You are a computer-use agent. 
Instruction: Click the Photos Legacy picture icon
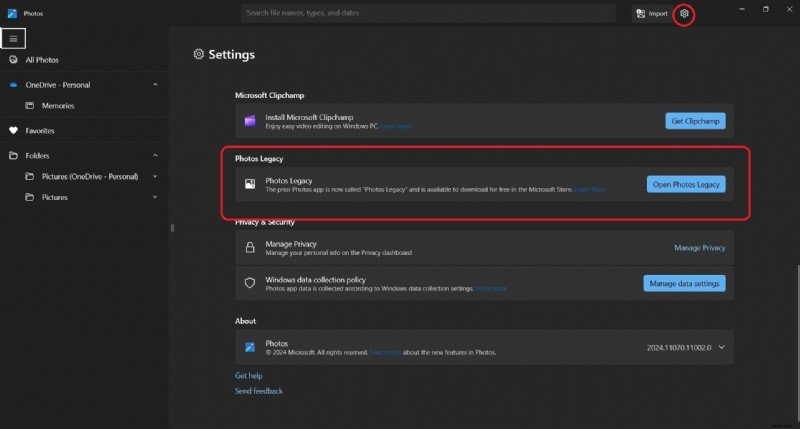(x=250, y=184)
